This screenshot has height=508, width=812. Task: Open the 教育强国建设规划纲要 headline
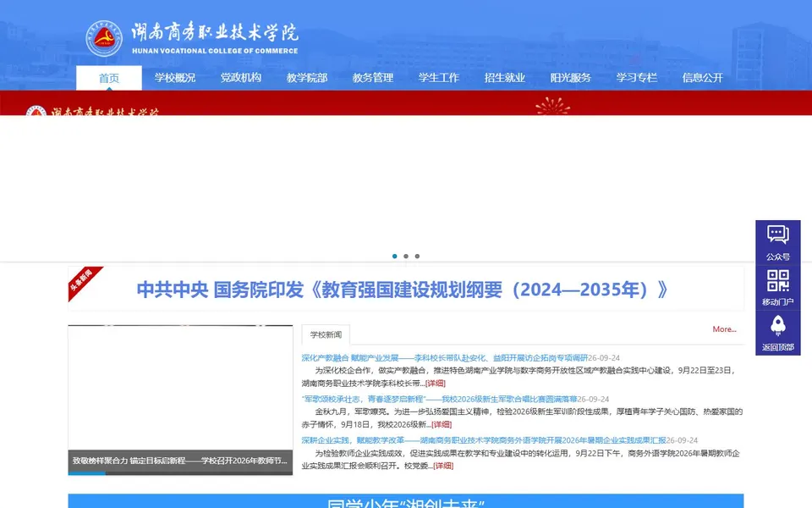[x=403, y=290]
